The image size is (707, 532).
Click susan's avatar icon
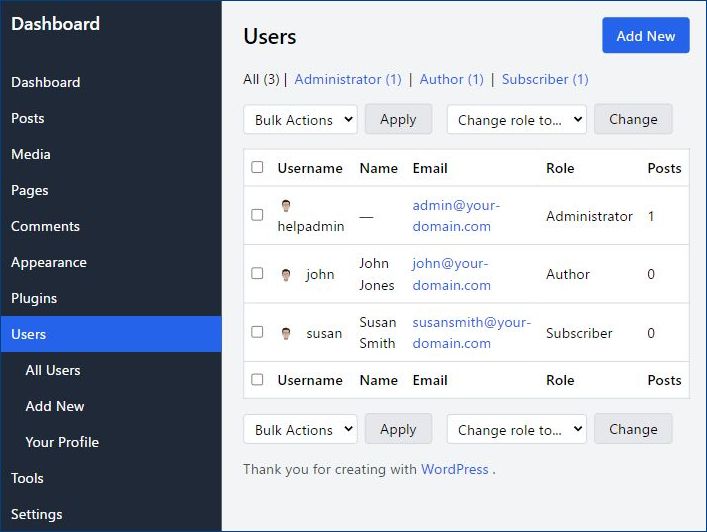(286, 334)
